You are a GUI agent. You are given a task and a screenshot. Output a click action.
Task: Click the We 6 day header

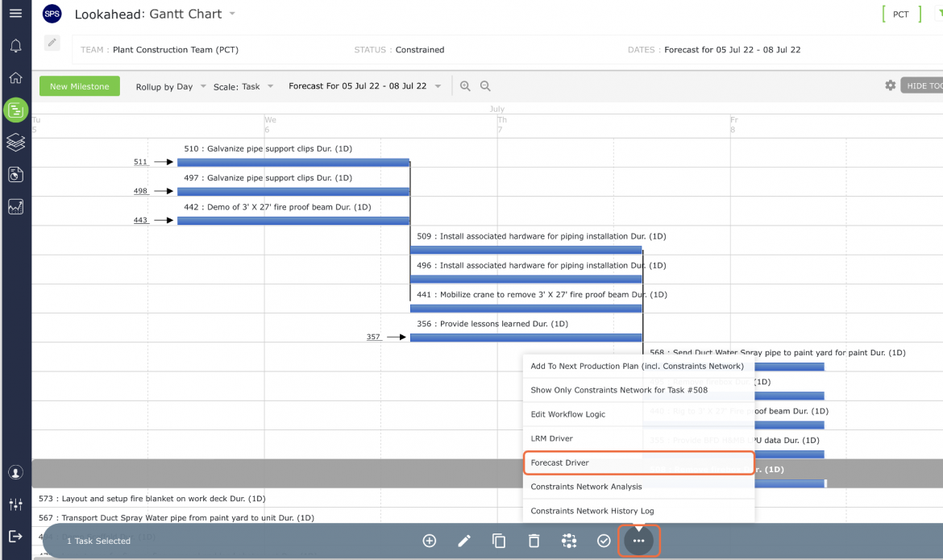[270, 125]
